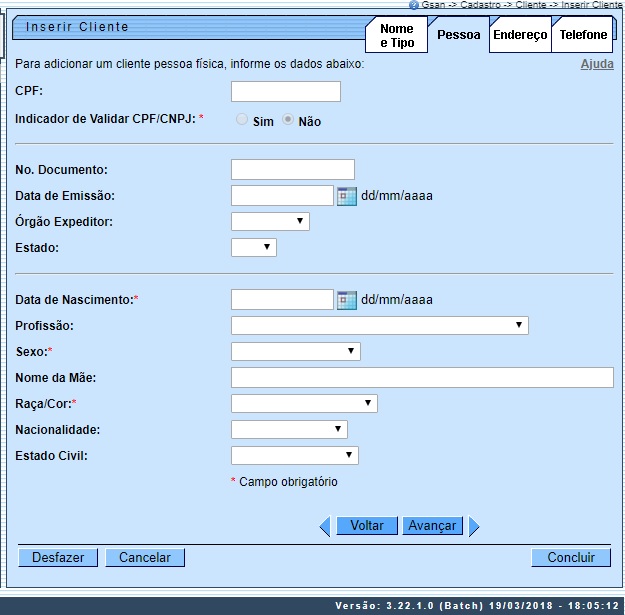Viewport: 625px width, 615px height.
Task: Expand the Nacionalidade dropdown
Action: [289, 429]
